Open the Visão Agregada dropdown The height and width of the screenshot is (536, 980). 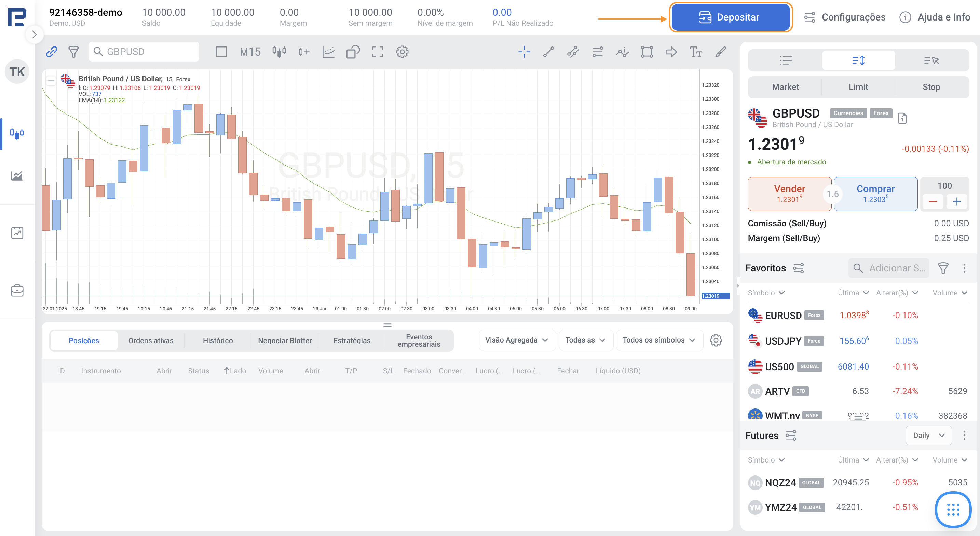tap(516, 340)
